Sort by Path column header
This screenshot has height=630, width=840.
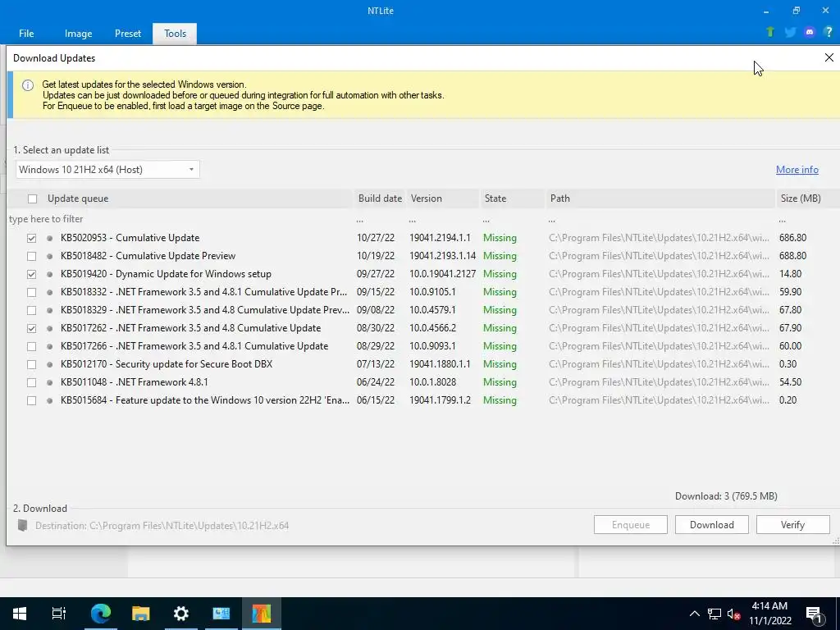click(660, 199)
